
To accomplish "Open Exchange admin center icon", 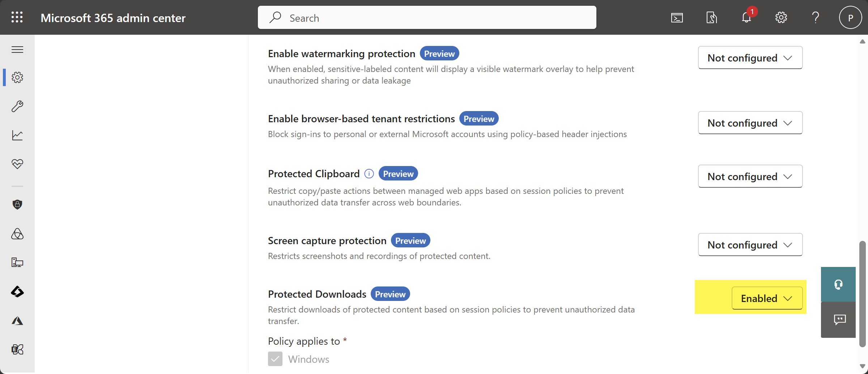I will click(x=17, y=349).
